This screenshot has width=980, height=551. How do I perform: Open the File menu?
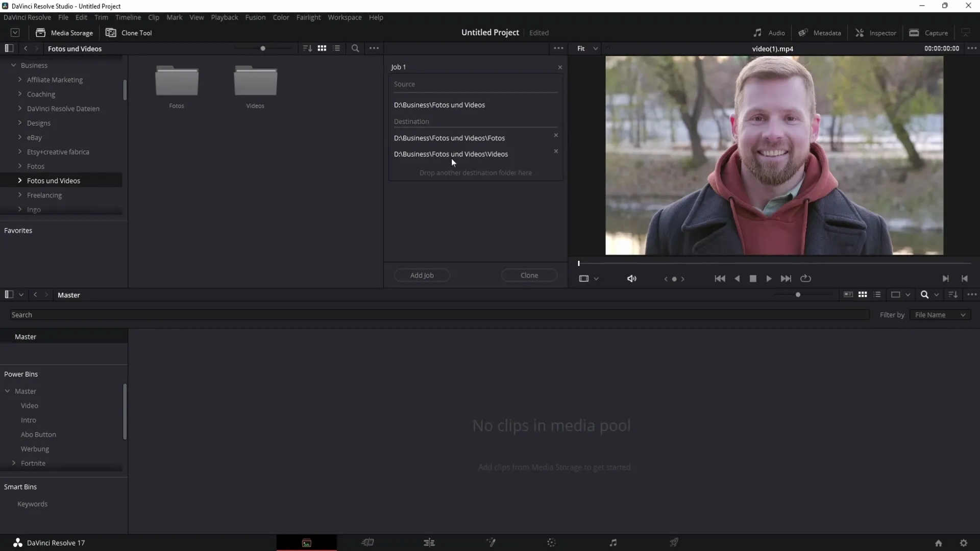63,17
